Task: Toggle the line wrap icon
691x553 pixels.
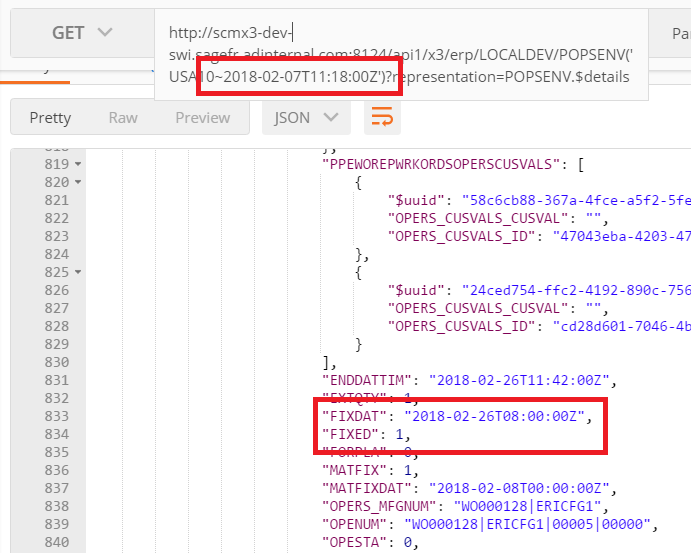Action: click(x=382, y=117)
